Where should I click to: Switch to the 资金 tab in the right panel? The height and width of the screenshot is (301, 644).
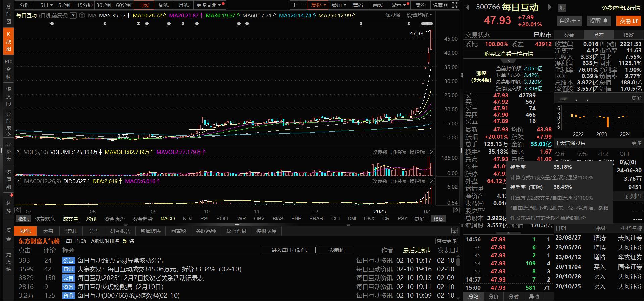pyautogui.click(x=568, y=35)
